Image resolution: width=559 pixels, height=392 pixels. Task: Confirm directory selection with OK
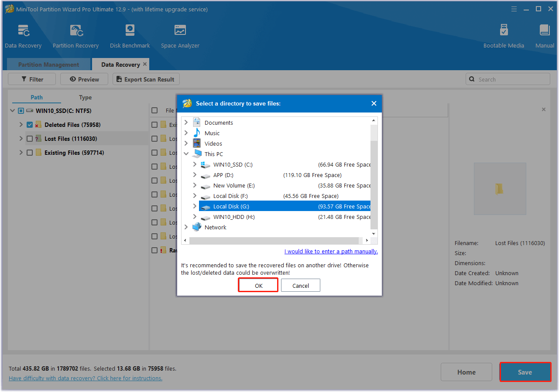pyautogui.click(x=258, y=285)
